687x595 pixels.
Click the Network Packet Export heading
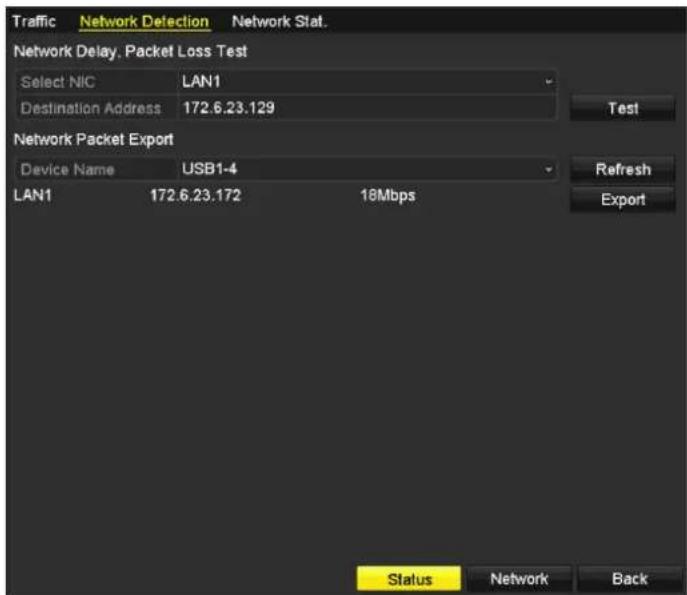click(94, 139)
